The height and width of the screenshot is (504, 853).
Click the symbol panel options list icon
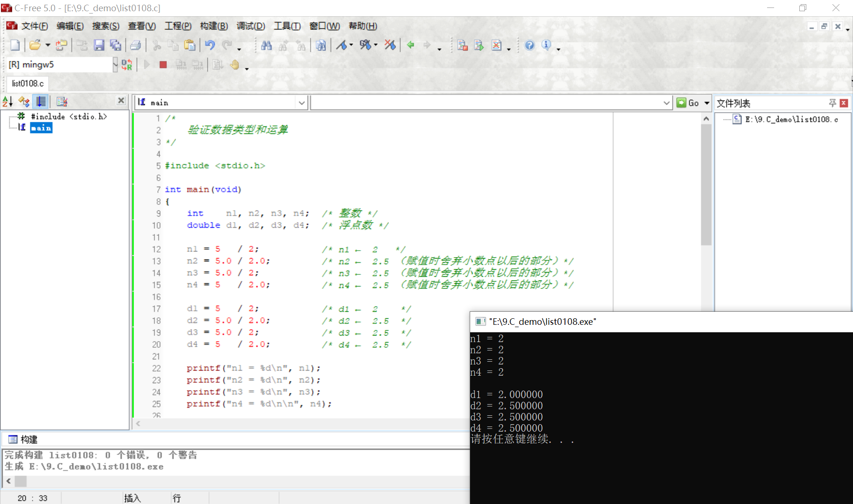pos(62,101)
